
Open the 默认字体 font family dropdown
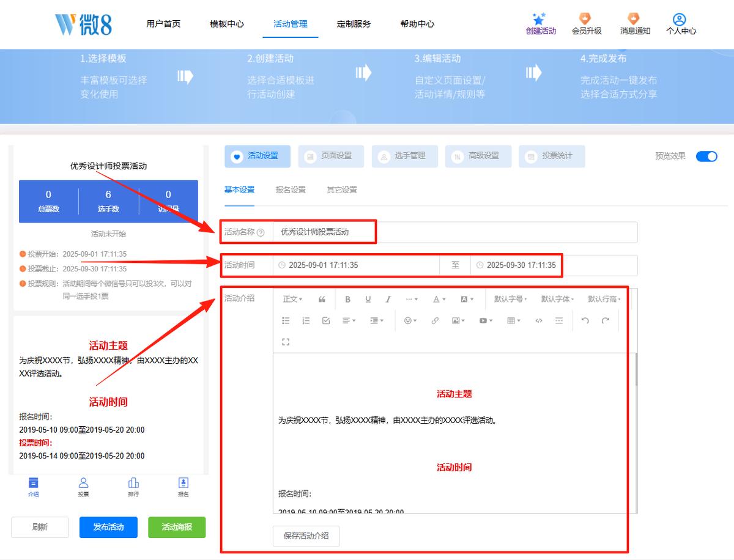[x=558, y=299]
